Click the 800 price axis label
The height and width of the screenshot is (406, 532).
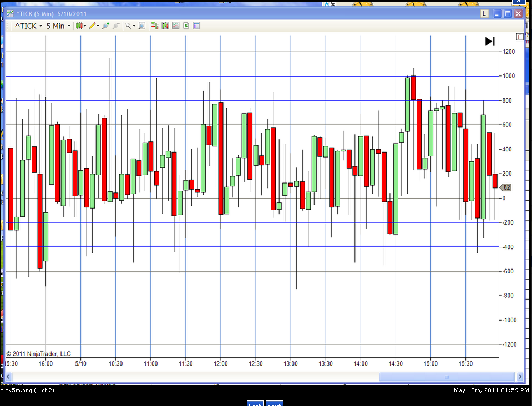[507, 100]
